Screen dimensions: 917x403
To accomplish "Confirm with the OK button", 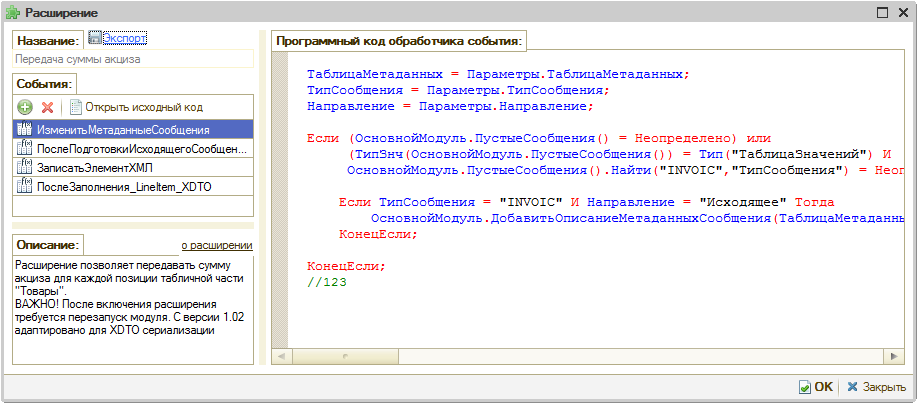I will [x=816, y=387].
